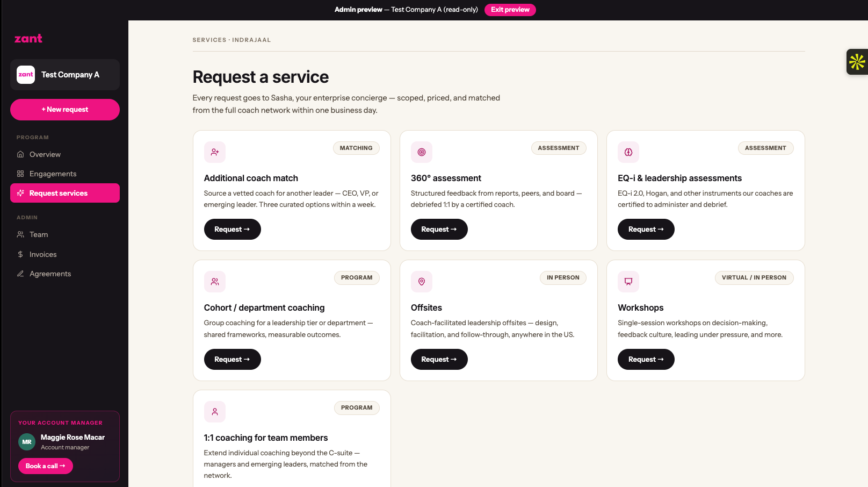The width and height of the screenshot is (868, 487).
Task: Click the 'SERVICES · INDRAJAAL' breadcrumb text
Action: pos(232,40)
